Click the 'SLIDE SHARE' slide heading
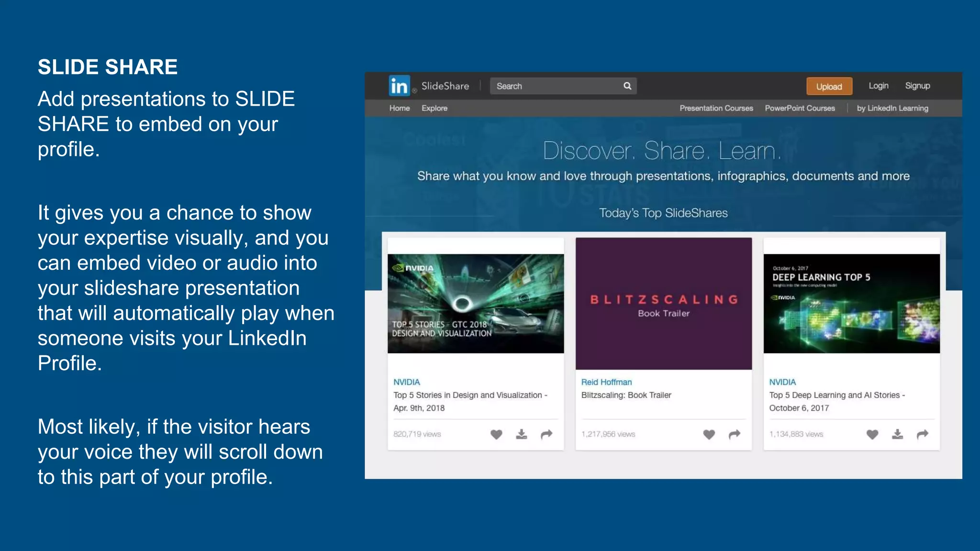Viewport: 980px width, 551px height. pyautogui.click(x=108, y=67)
